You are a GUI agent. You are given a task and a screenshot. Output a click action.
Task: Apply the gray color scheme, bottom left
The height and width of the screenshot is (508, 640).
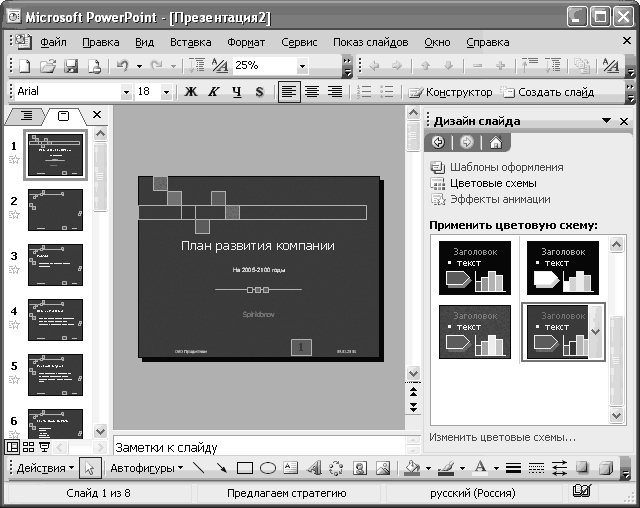(475, 332)
